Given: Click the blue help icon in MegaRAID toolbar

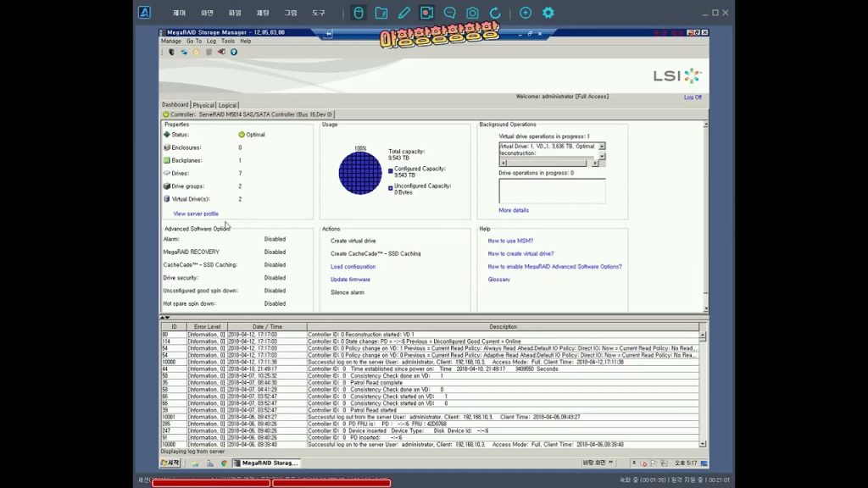Looking at the screenshot, I should tap(234, 52).
